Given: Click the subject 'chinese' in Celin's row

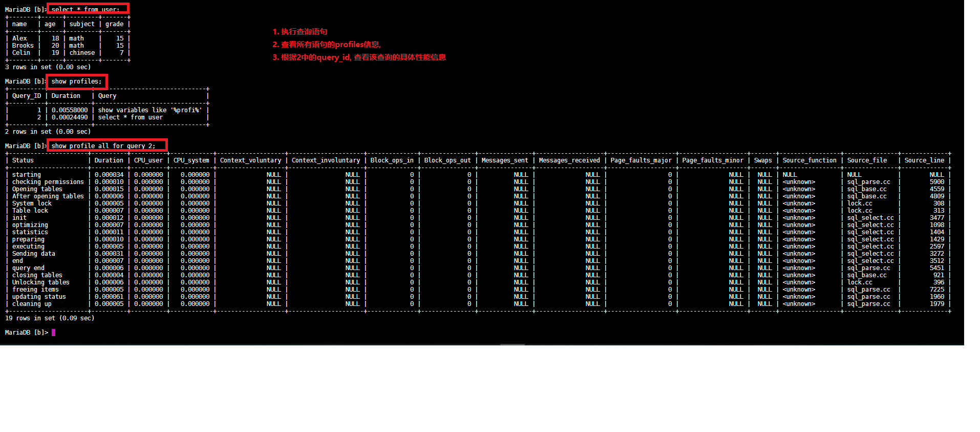Looking at the screenshot, I should tap(82, 53).
